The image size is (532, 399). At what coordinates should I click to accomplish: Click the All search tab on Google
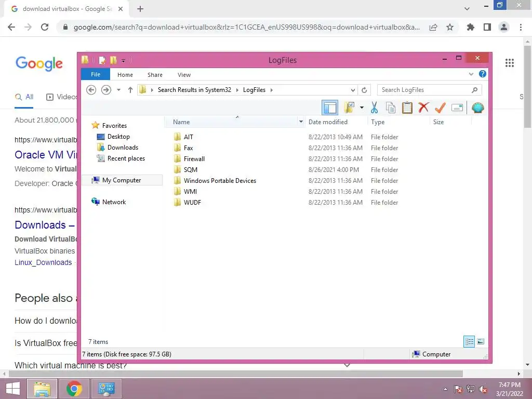[x=24, y=97]
